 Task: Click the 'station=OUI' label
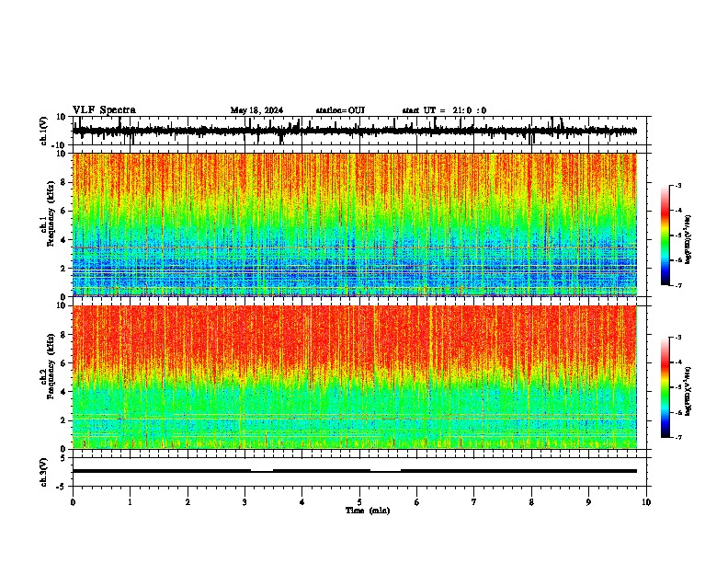[340, 110]
